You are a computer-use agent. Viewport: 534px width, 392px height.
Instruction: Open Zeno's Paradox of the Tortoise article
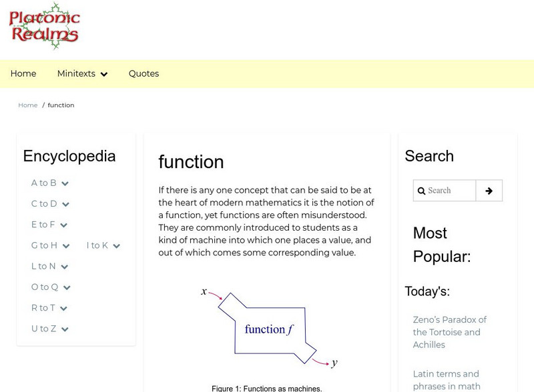click(450, 332)
